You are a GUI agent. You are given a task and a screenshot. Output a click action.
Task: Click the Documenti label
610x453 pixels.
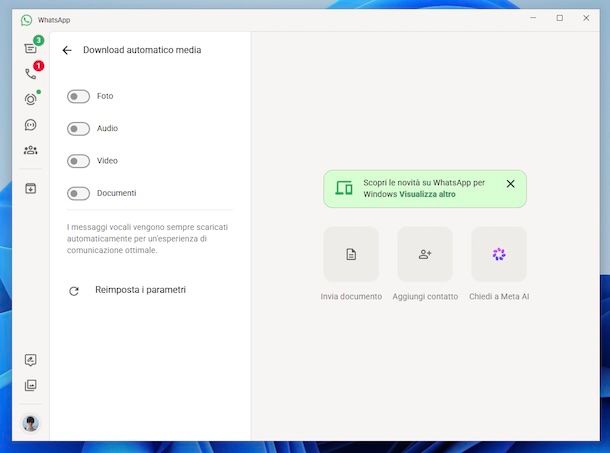tap(117, 193)
